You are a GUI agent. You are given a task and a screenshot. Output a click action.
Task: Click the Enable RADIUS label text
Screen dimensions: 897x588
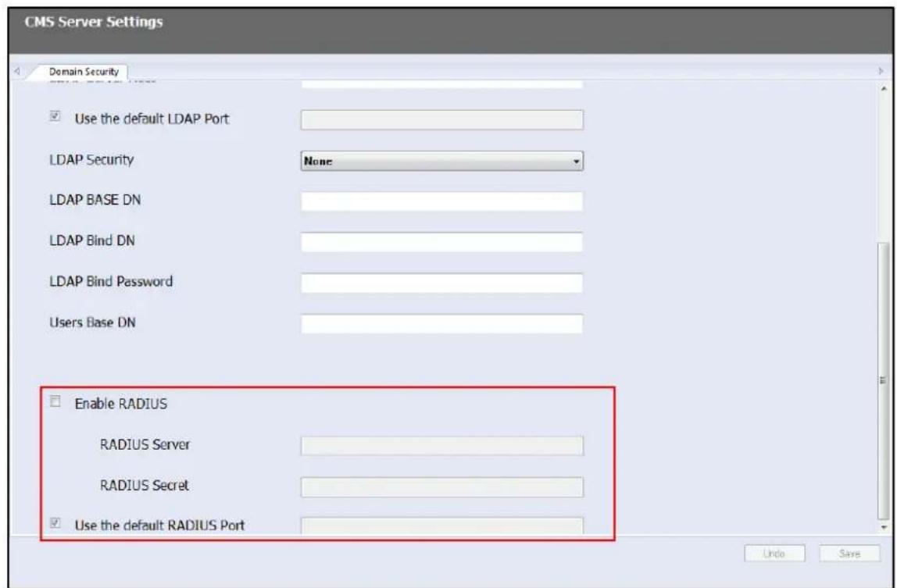coord(120,404)
